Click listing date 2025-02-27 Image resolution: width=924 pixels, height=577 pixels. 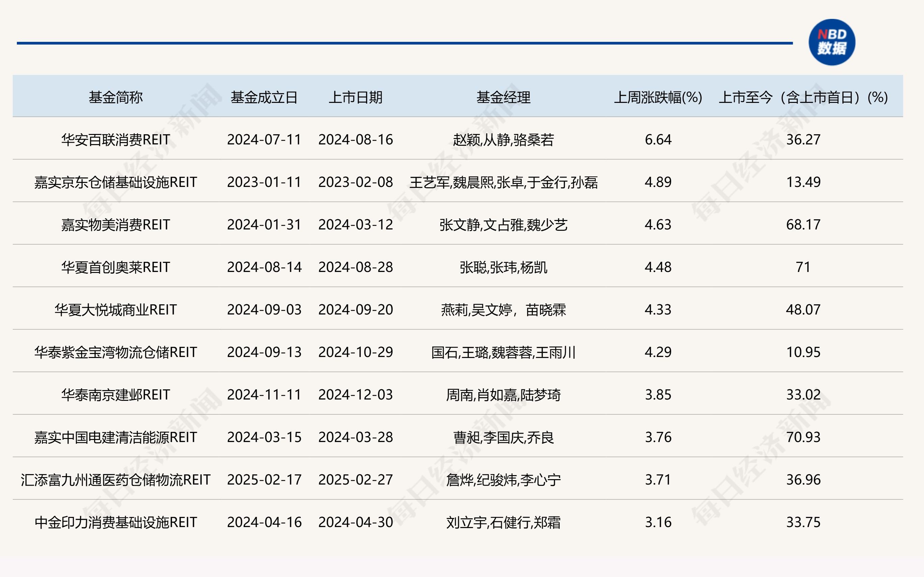355,480
